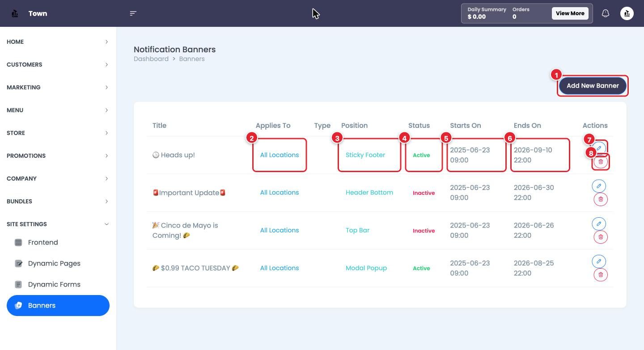The width and height of the screenshot is (644, 350).
Task: Expand the MENU sidebar section
Action: point(58,110)
